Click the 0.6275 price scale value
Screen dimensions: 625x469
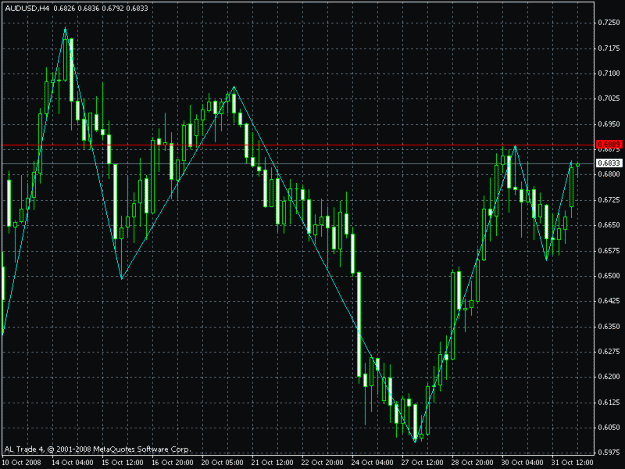click(609, 351)
